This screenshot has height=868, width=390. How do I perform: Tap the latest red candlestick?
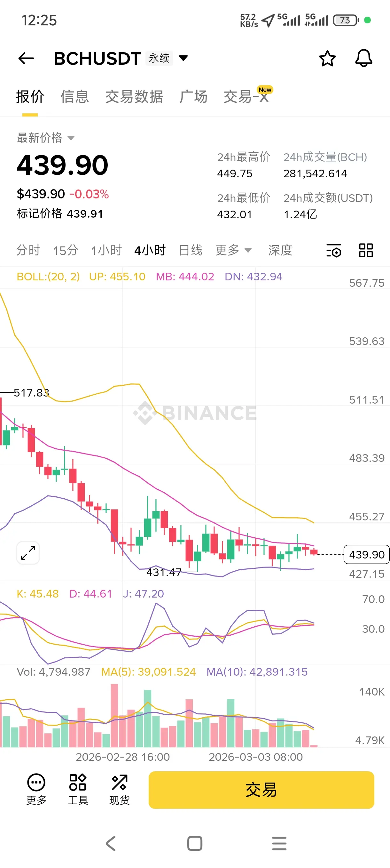click(314, 551)
